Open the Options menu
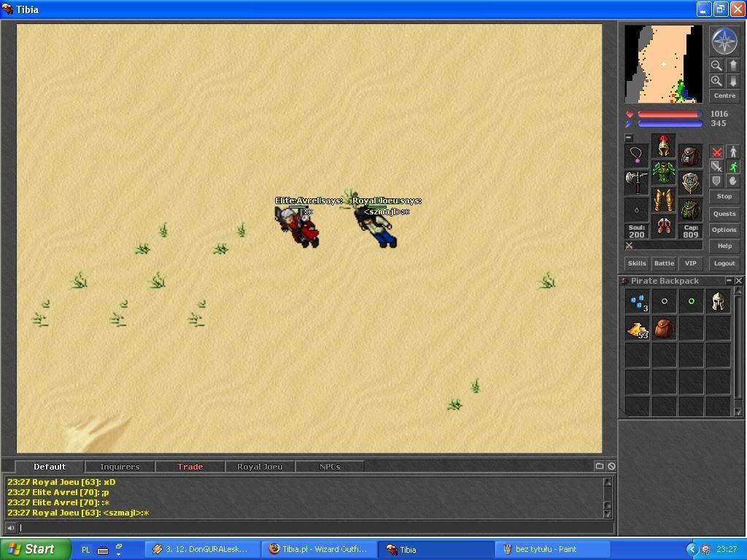 pyautogui.click(x=724, y=230)
